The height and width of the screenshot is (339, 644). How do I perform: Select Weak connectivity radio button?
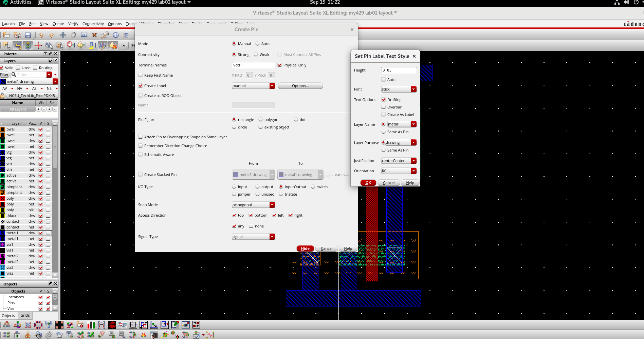tap(256, 55)
